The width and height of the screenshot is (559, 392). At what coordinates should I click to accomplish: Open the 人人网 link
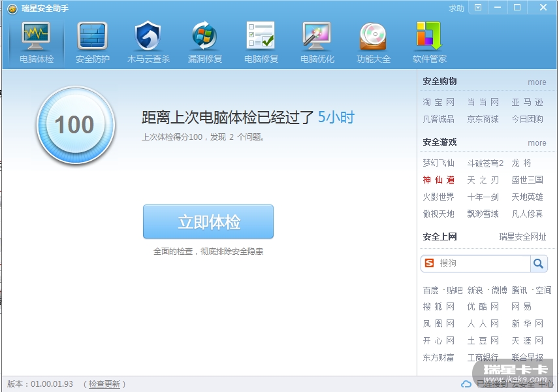pos(483,324)
